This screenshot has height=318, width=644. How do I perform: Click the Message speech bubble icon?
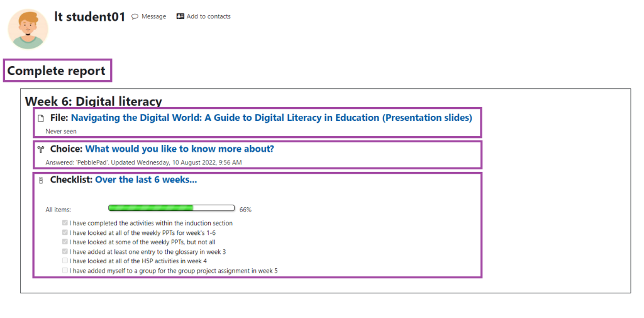tap(135, 17)
